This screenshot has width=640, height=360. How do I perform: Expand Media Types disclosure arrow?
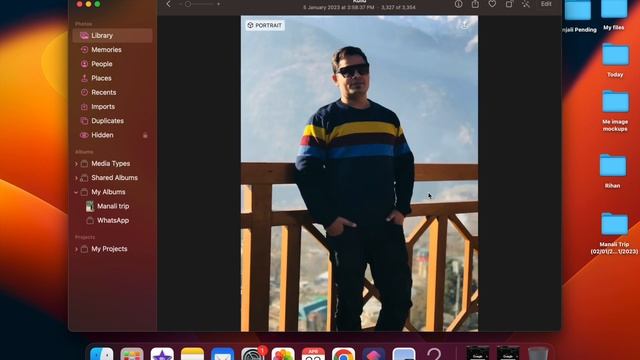[76, 164]
